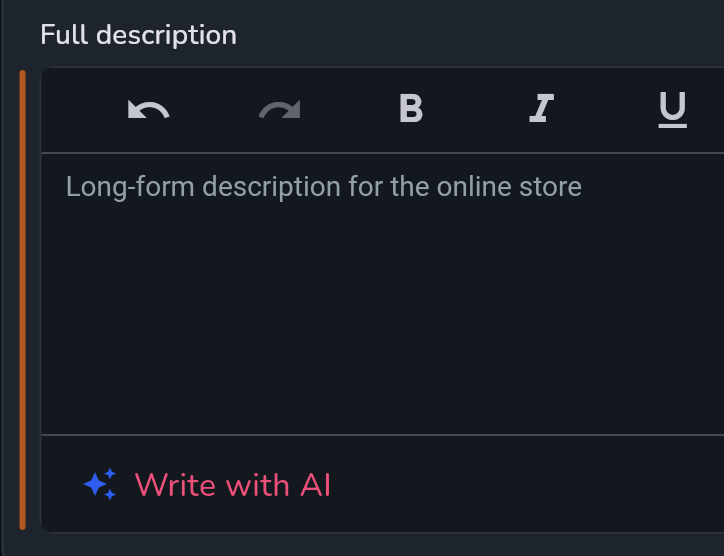724x556 pixels.
Task: Click the footer bar beside Write with AI
Action: 526,484
